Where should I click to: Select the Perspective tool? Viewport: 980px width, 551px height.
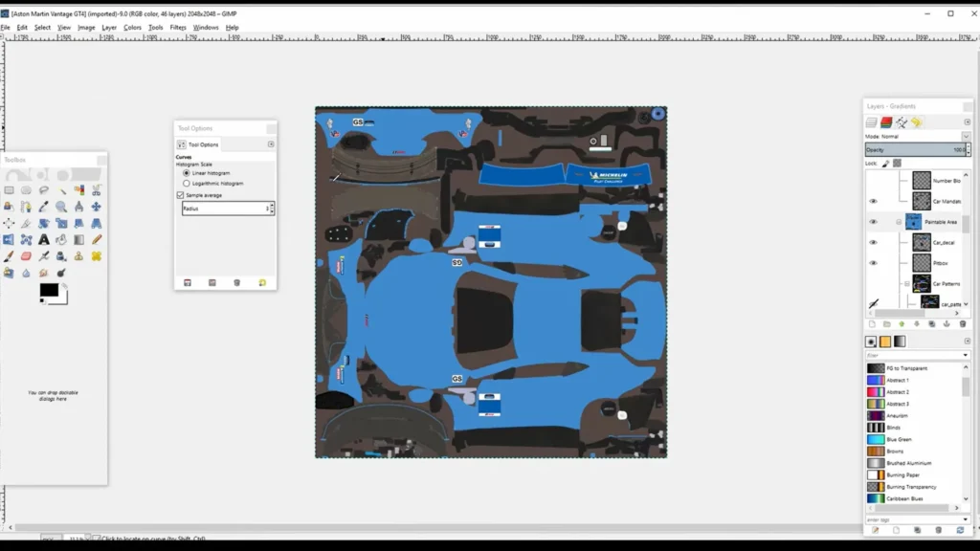tap(97, 223)
